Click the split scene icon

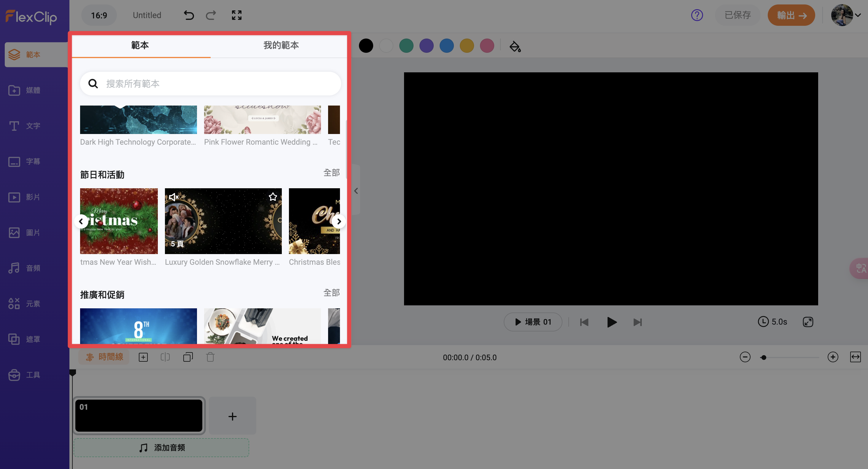pyautogui.click(x=165, y=357)
